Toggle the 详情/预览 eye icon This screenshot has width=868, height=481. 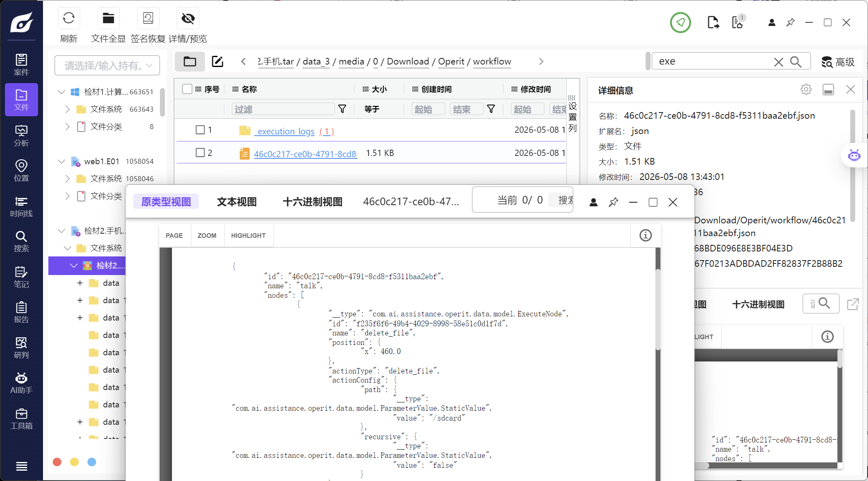coord(188,19)
